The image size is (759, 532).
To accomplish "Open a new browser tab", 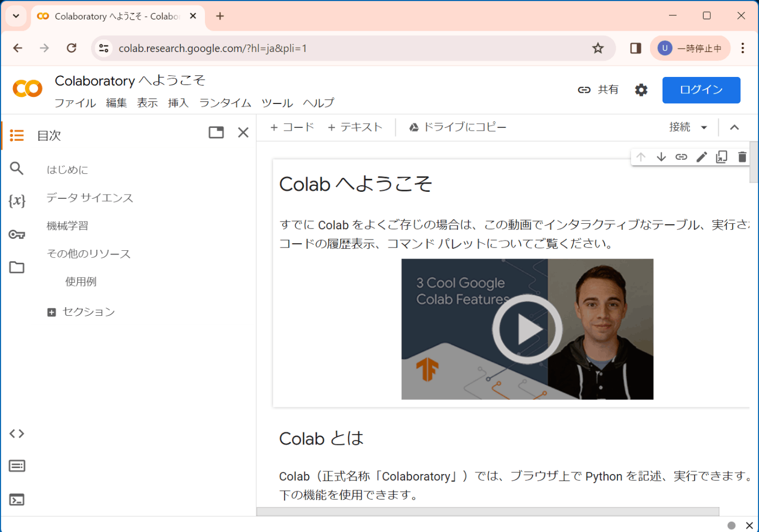I will pos(220,16).
